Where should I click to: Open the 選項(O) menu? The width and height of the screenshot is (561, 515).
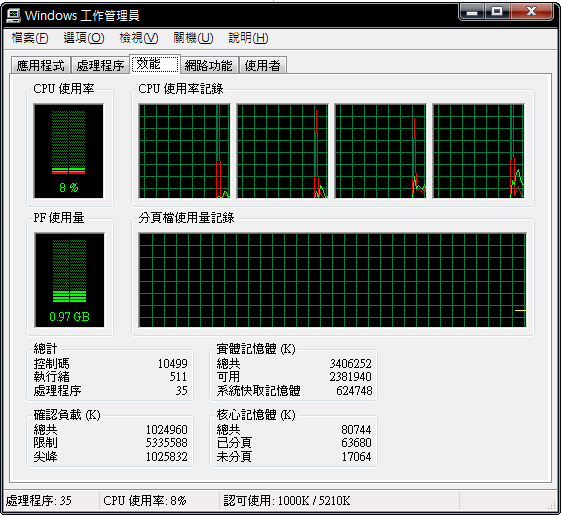point(84,38)
